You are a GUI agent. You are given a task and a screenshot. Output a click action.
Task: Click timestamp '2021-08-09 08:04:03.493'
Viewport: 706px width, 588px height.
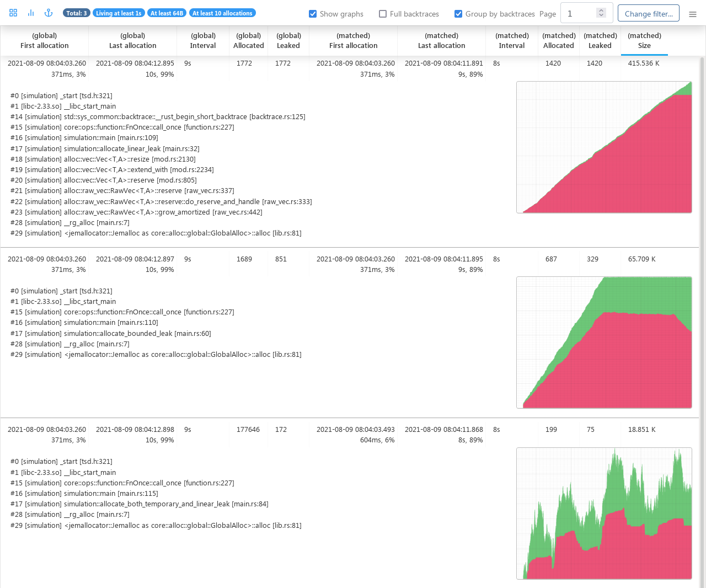pyautogui.click(x=356, y=429)
